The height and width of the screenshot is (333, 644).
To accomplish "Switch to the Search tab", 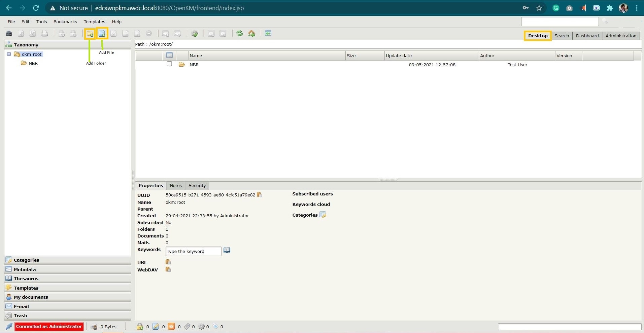I will pyautogui.click(x=562, y=36).
